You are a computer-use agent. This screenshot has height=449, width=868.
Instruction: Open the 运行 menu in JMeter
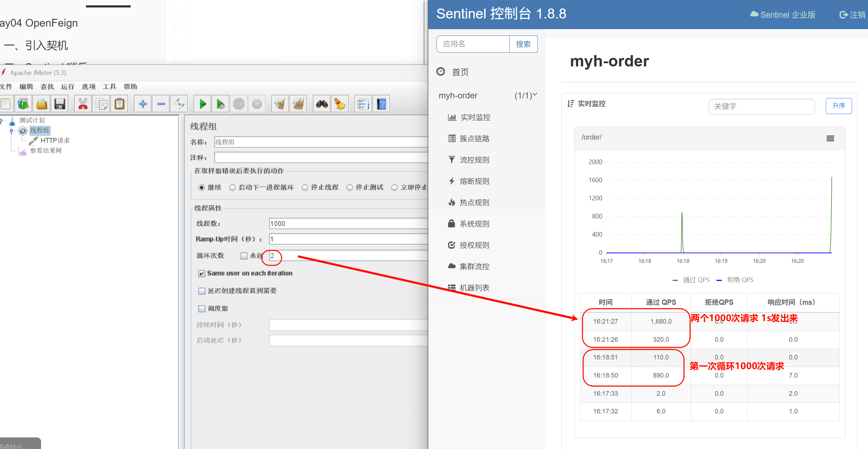pos(67,87)
